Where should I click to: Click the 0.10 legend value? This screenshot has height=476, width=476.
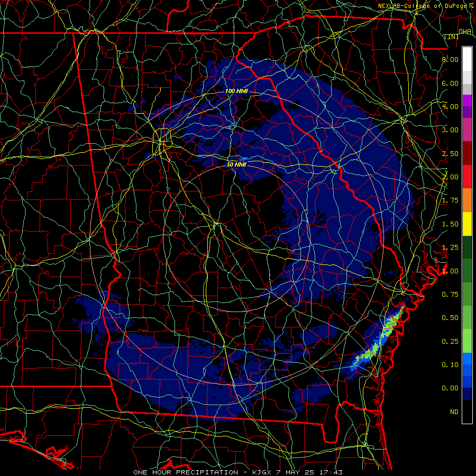(450, 365)
